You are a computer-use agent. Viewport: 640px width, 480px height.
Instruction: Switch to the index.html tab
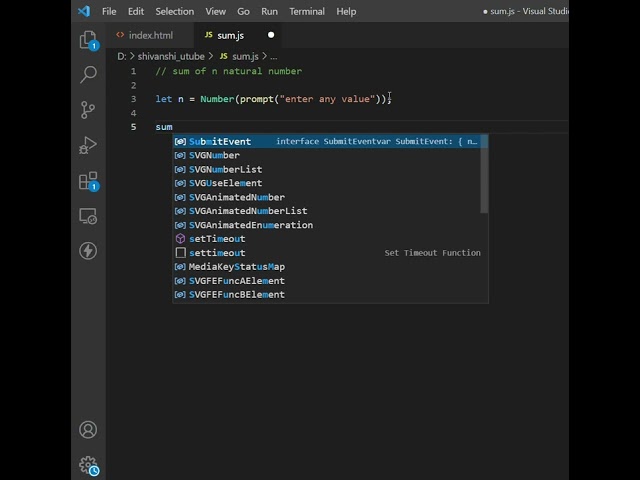(x=150, y=35)
